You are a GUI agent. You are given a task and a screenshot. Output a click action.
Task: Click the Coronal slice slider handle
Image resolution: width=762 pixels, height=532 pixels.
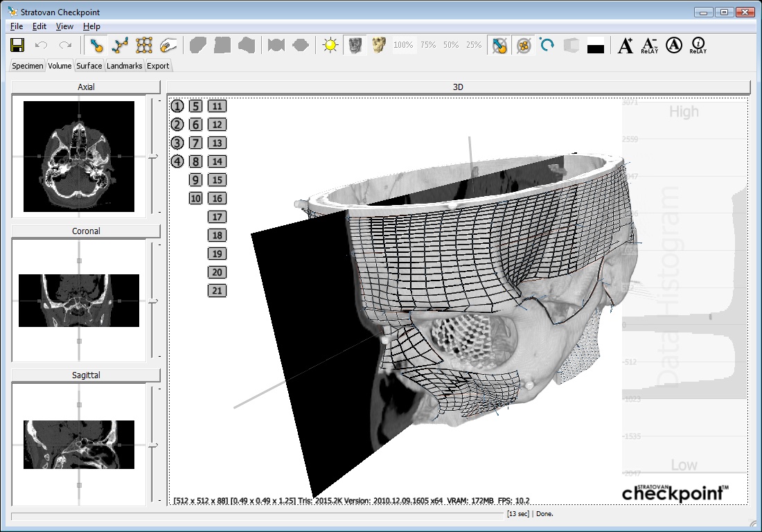[153, 301]
